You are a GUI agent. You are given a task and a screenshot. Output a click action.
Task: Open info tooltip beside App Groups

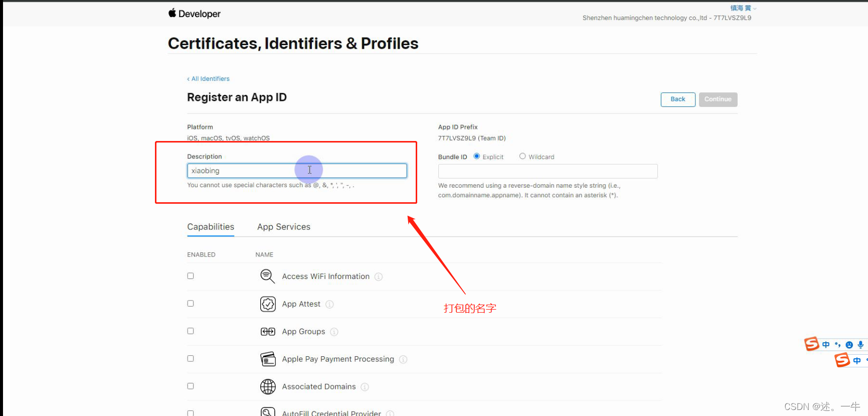pyautogui.click(x=334, y=332)
